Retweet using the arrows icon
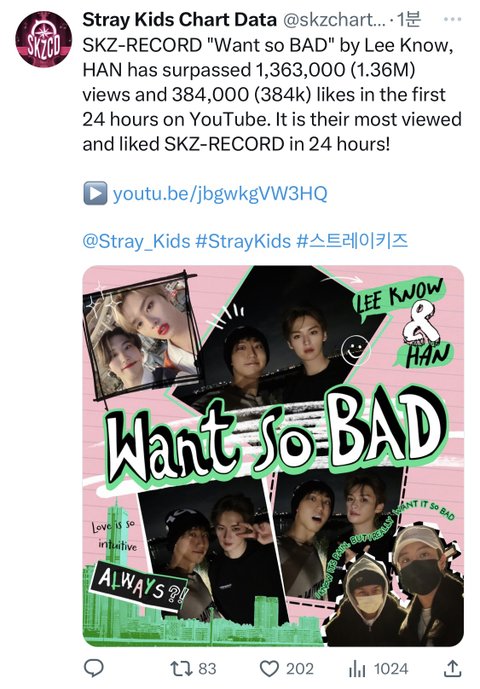This screenshot has height=689, width=480. tap(182, 669)
